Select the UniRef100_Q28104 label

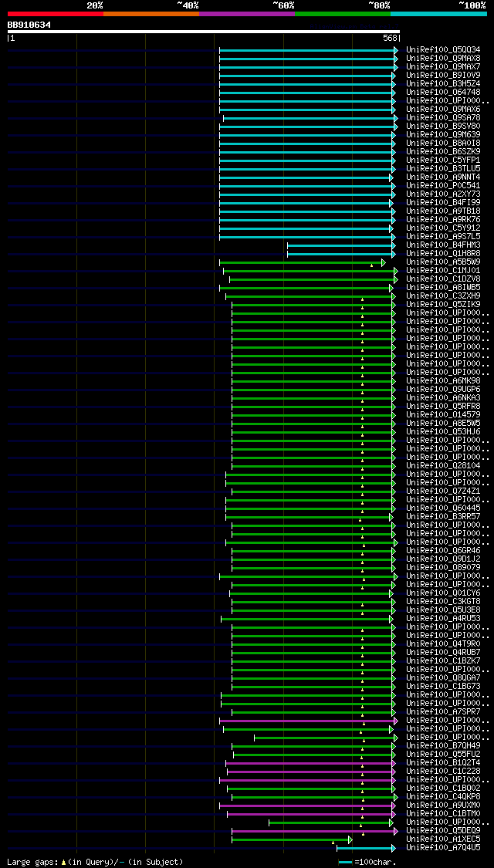(x=443, y=465)
